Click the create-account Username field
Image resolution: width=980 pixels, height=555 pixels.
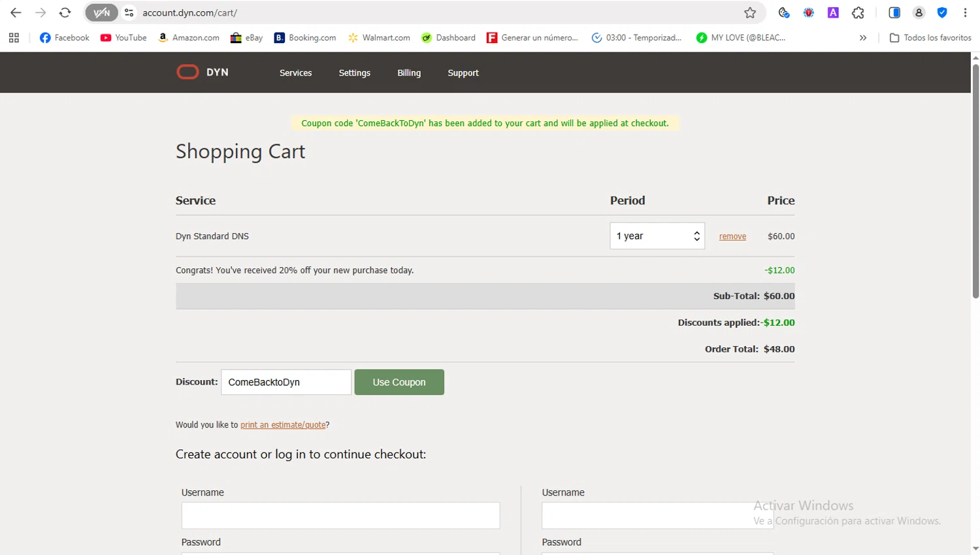tap(340, 515)
